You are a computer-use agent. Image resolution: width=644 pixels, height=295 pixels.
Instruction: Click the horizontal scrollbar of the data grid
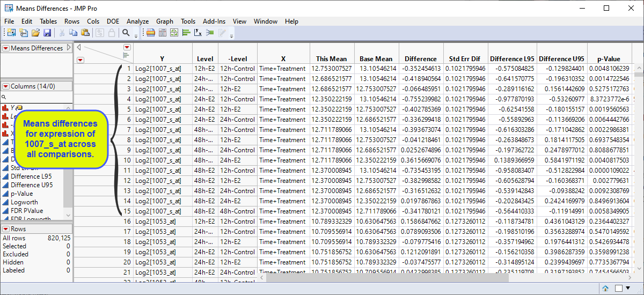point(376,277)
